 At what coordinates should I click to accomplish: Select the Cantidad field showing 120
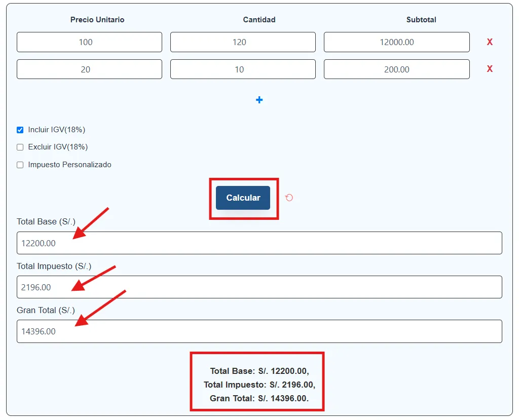tap(243, 42)
